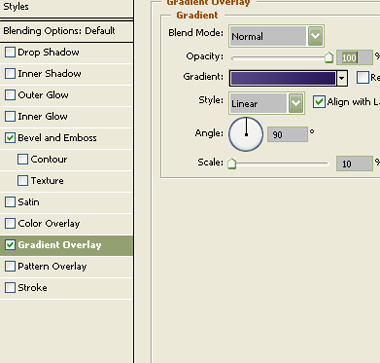Click the Scale value field showing 10
380x363 pixels.
tap(354, 163)
